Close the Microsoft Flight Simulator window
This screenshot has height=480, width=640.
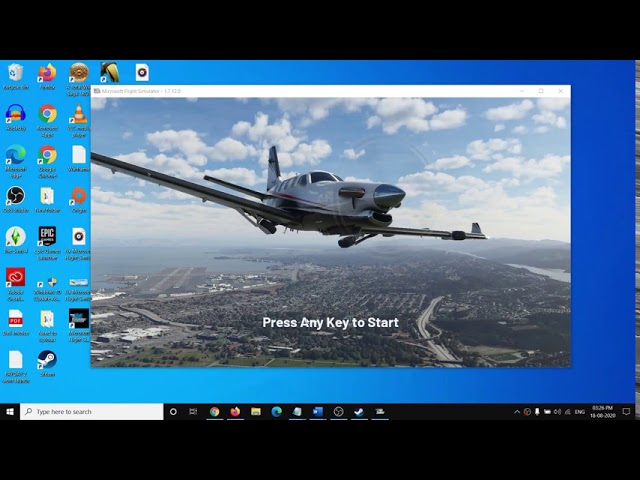[560, 91]
